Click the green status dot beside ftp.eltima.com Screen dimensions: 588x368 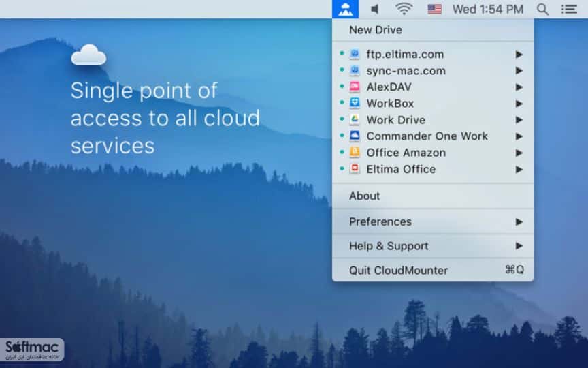342,53
